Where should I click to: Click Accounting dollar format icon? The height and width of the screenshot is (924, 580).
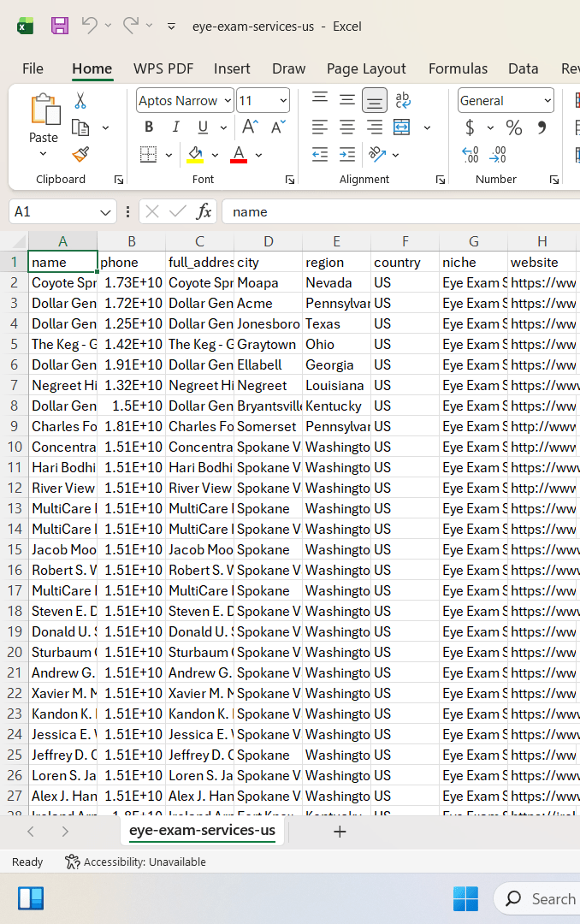[470, 127]
